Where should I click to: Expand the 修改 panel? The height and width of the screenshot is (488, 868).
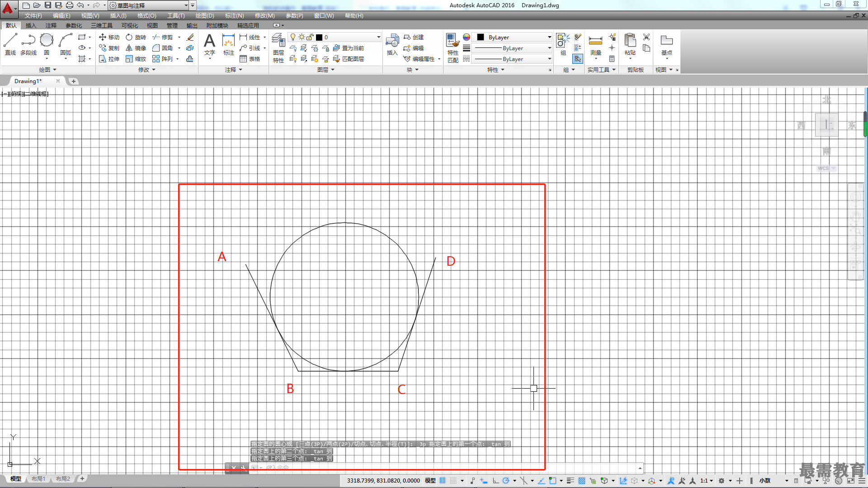point(146,70)
